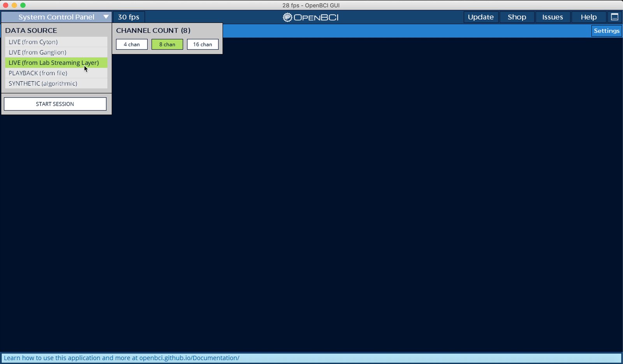623x364 pixels.
Task: Click the OpenBCI logo
Action: pyautogui.click(x=310, y=17)
